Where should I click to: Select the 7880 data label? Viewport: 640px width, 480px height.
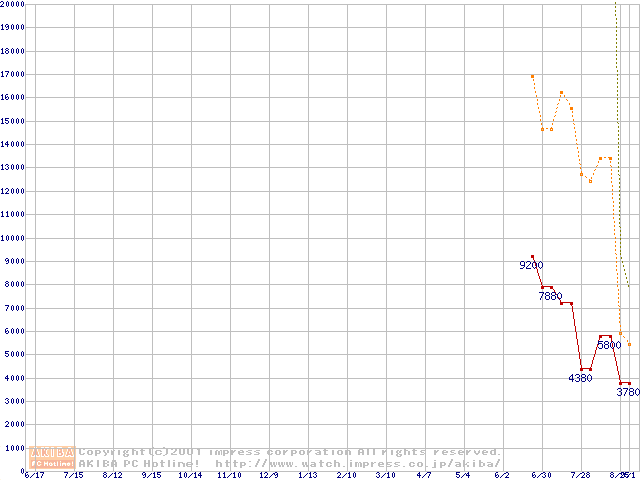[x=550, y=296]
